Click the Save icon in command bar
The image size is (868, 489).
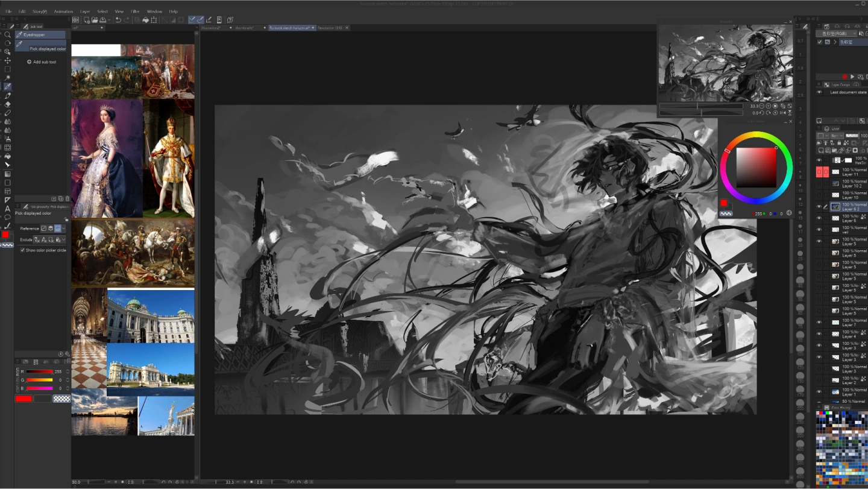pyautogui.click(x=102, y=20)
